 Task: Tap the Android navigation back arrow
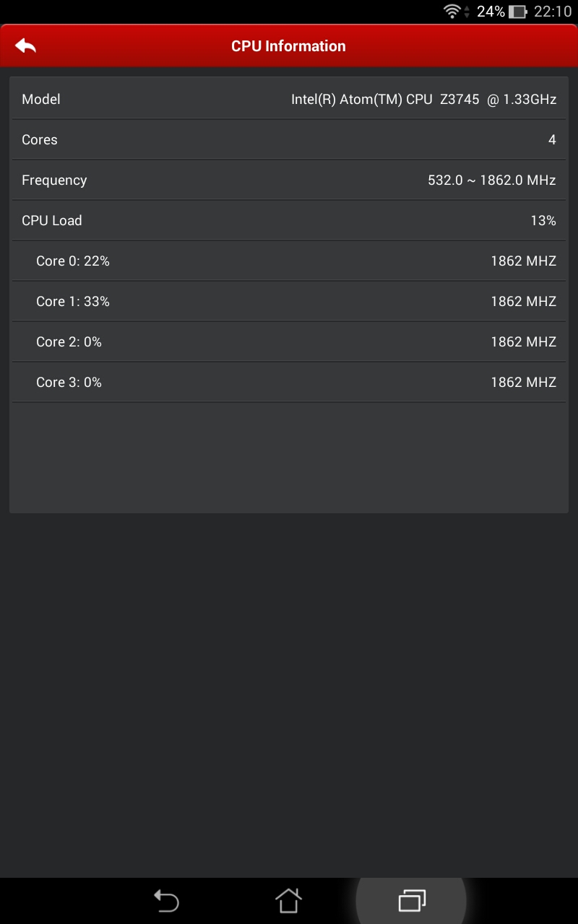click(x=166, y=900)
